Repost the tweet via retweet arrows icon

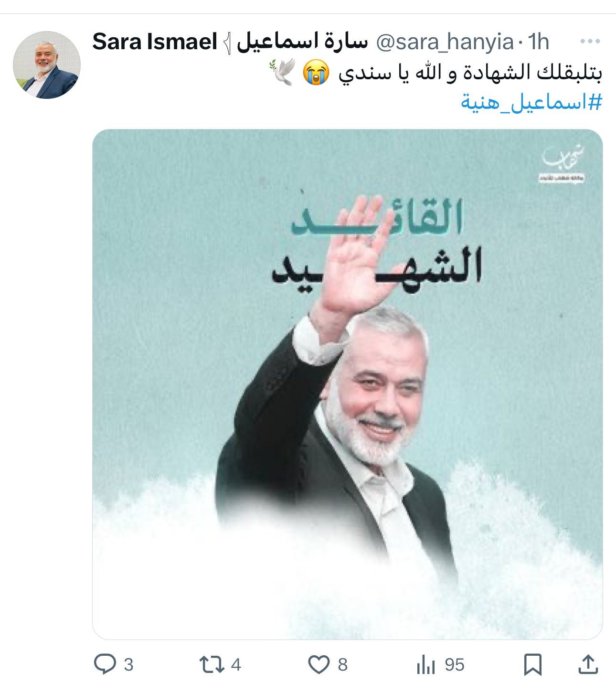click(x=212, y=664)
